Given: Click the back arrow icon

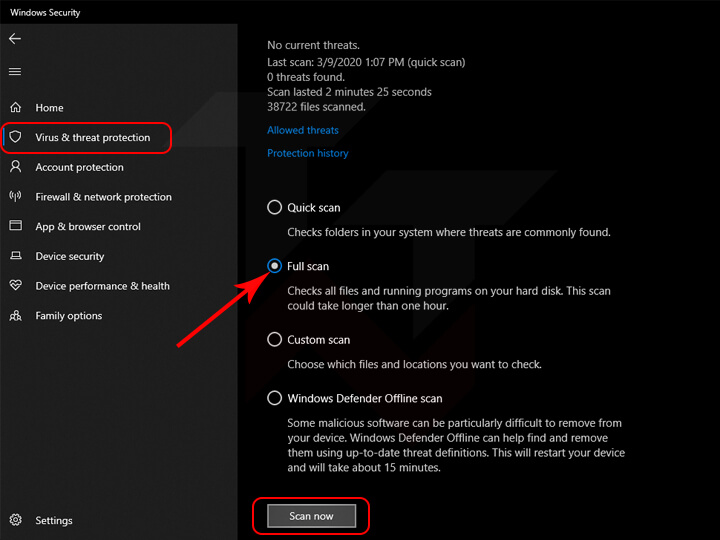Looking at the screenshot, I should 15,39.
